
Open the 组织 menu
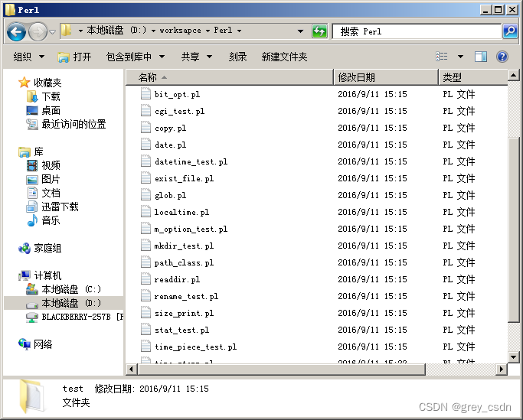[x=28, y=57]
